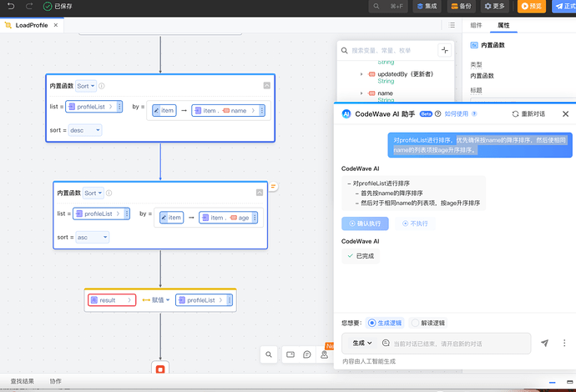
Task: Open the more options dots in chat input
Action: pyautogui.click(x=562, y=343)
